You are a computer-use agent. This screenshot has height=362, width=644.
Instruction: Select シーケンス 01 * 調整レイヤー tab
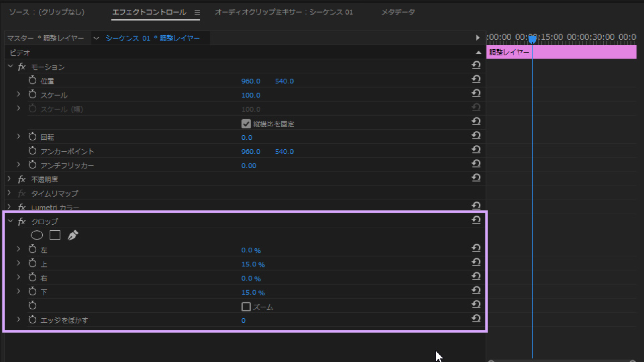coord(152,38)
